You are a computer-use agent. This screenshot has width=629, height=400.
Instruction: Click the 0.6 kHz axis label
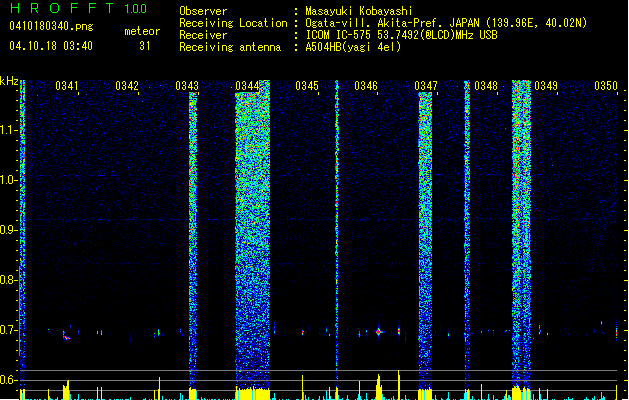coord(9,380)
